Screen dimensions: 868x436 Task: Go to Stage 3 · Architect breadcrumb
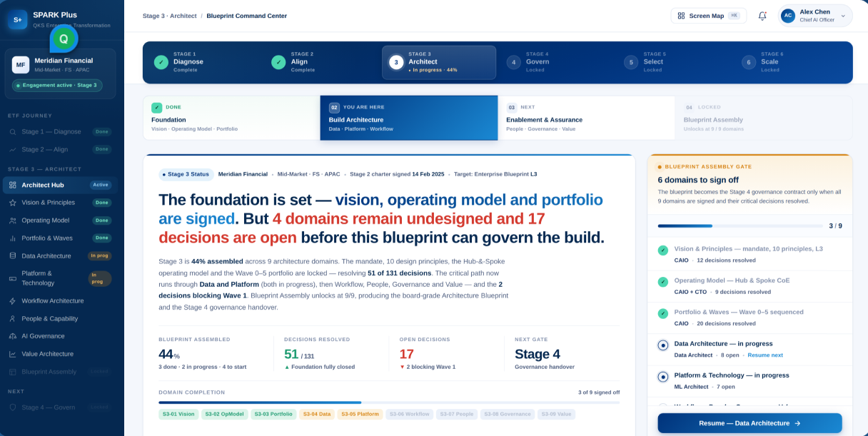pos(170,16)
